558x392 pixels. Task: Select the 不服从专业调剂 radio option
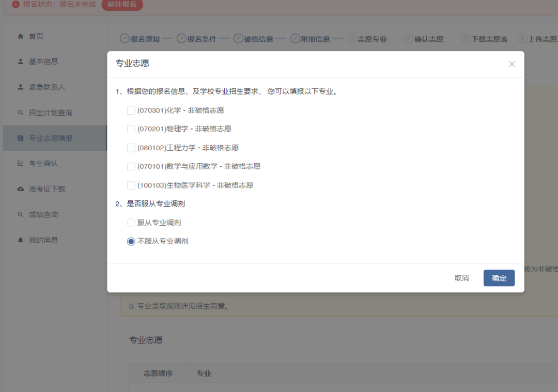131,241
